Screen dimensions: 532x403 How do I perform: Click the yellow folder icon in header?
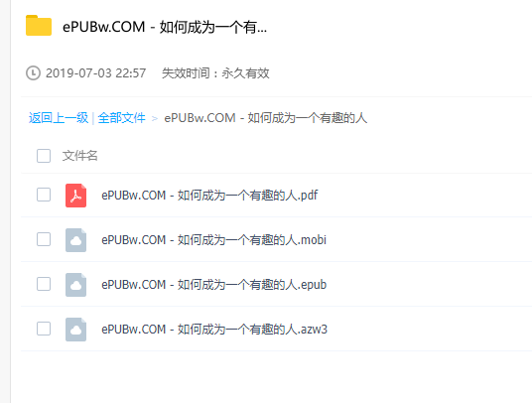click(39, 26)
